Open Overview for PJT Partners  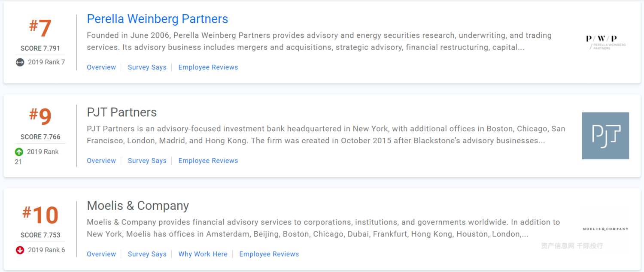(101, 161)
